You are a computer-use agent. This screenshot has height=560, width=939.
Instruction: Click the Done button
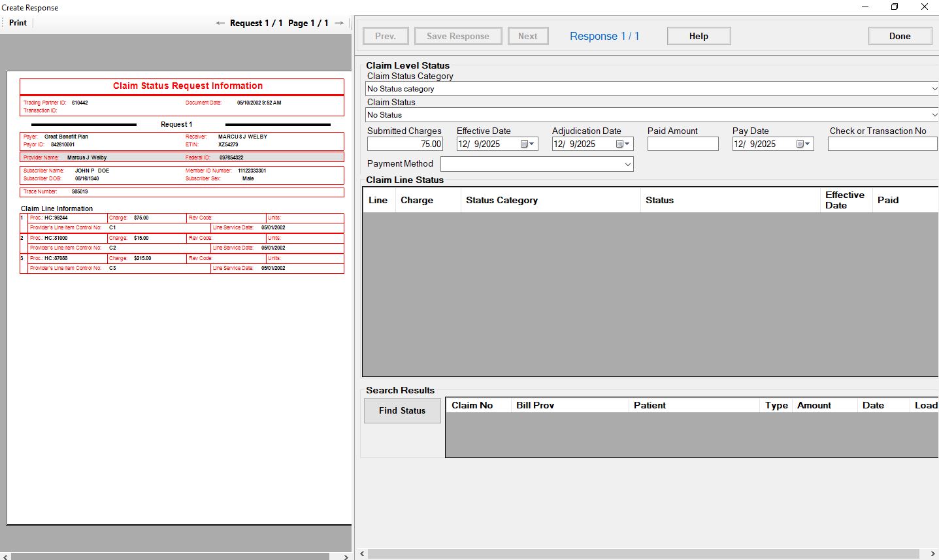pyautogui.click(x=900, y=36)
